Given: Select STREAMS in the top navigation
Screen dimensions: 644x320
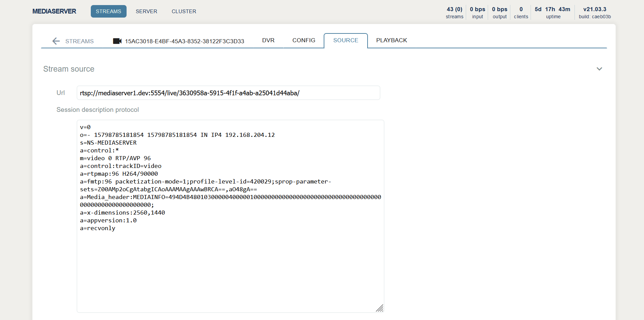Looking at the screenshot, I should tap(108, 11).
